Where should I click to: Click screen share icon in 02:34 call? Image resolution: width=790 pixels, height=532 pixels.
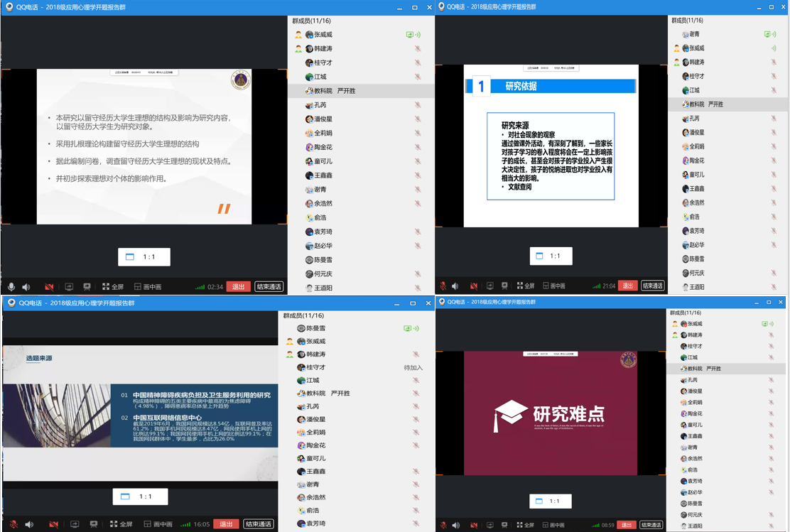(x=69, y=287)
